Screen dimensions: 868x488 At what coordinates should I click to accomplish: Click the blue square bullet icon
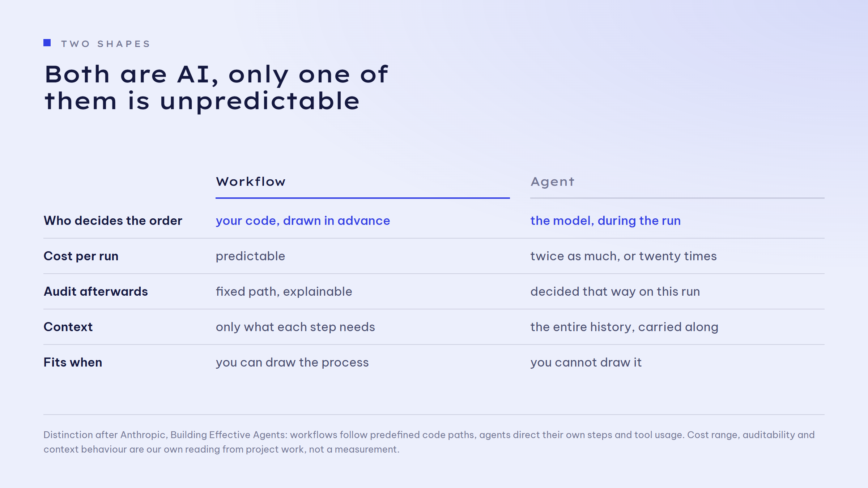point(47,43)
